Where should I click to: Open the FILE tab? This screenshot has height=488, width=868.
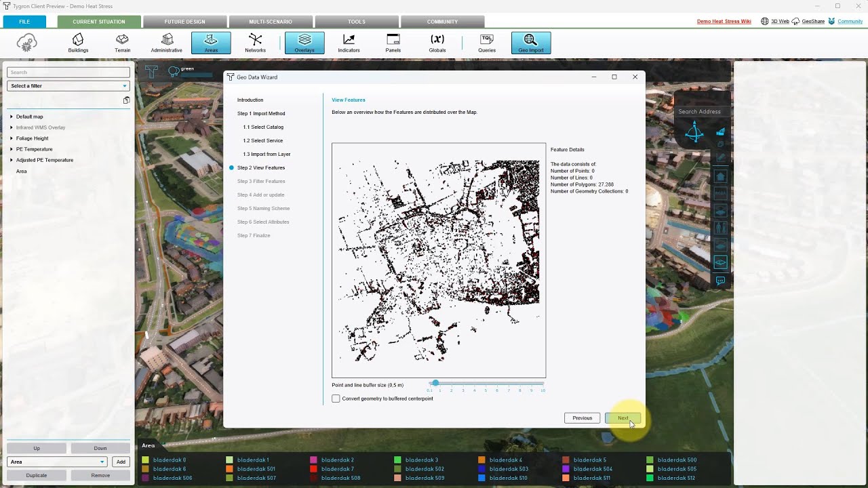[x=24, y=22]
